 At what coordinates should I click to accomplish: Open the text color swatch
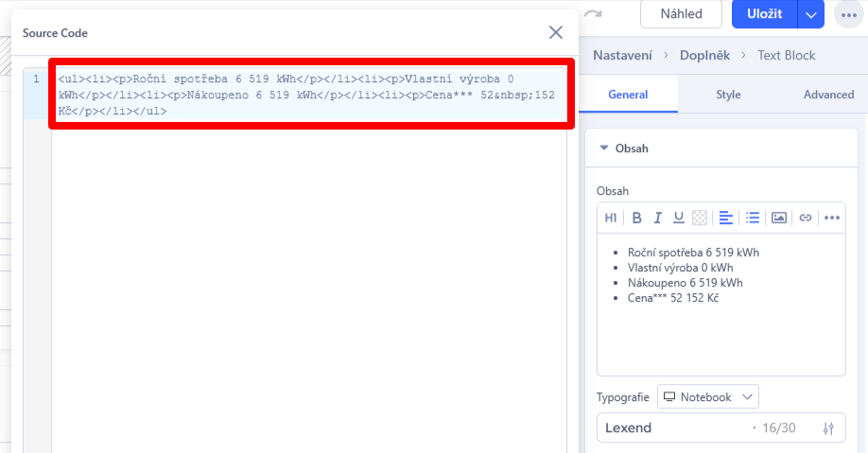pyautogui.click(x=699, y=218)
